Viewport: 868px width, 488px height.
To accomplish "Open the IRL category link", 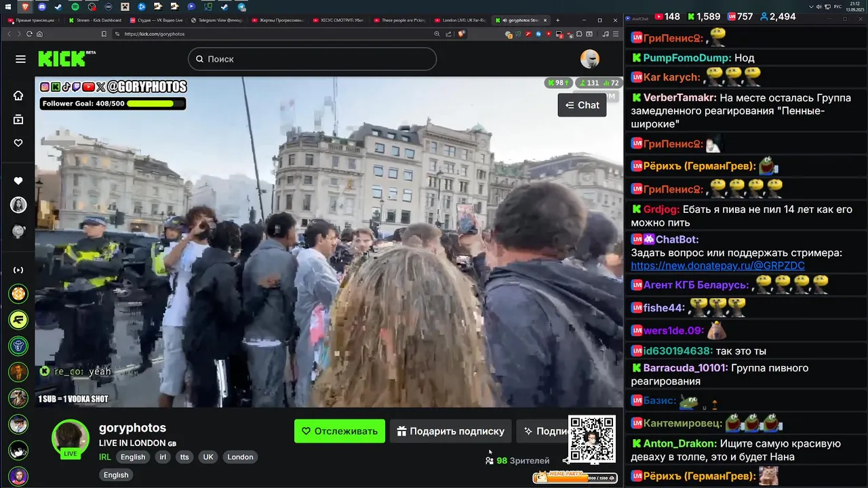I will click(x=104, y=457).
